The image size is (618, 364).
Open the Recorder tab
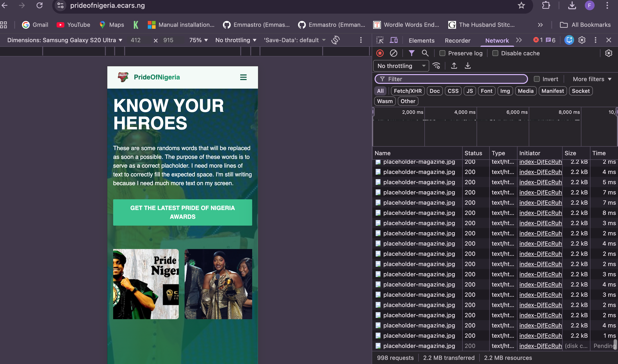(458, 40)
